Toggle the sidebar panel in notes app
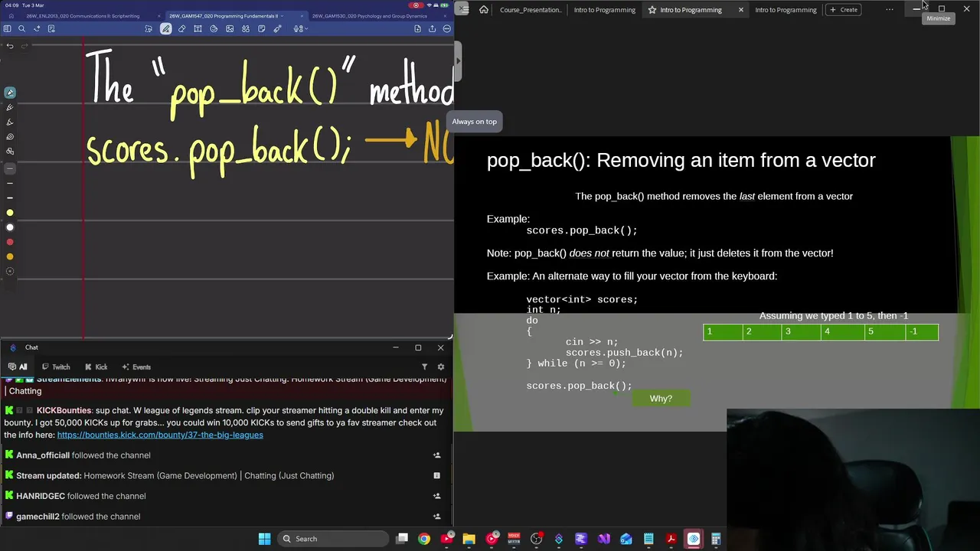This screenshot has width=980, height=551. click(x=7, y=28)
